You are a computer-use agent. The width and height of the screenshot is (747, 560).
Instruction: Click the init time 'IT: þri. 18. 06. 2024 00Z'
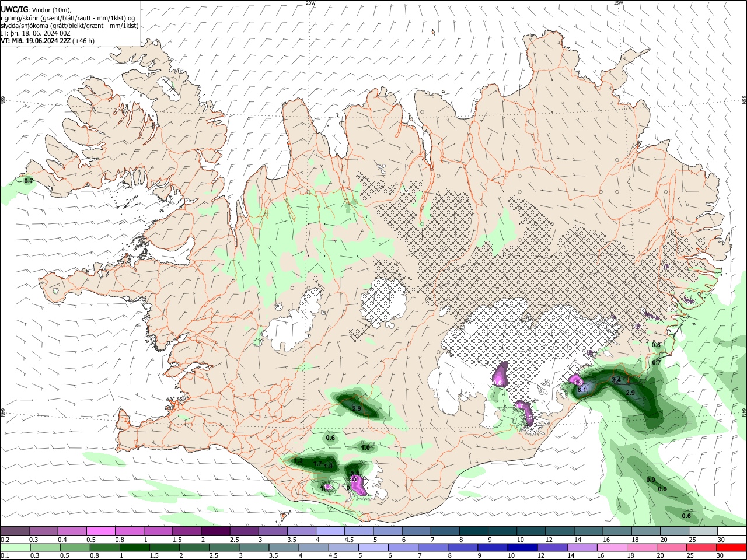point(36,33)
